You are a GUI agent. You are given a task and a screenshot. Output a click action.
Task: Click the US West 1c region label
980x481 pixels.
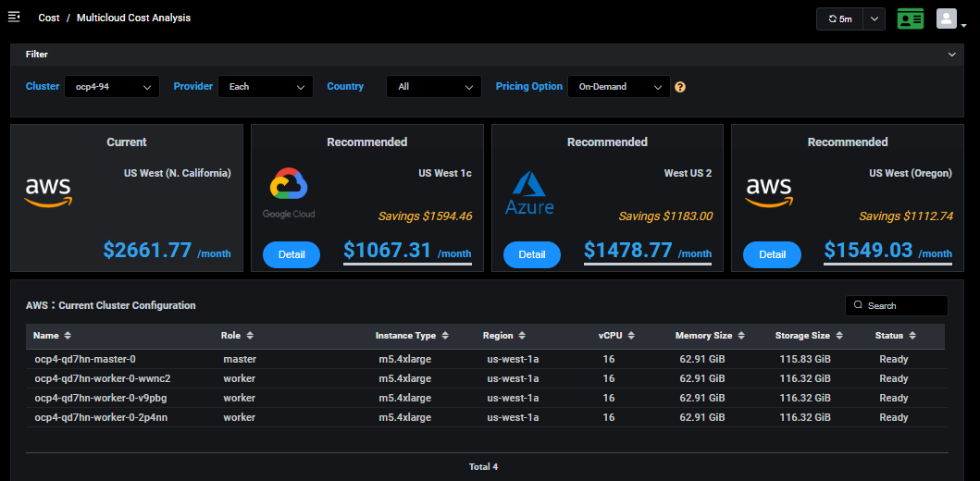pos(445,173)
